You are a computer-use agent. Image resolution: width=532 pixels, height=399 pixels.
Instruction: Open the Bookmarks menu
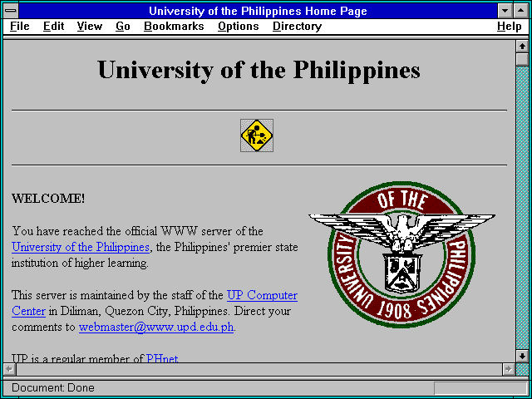(174, 26)
